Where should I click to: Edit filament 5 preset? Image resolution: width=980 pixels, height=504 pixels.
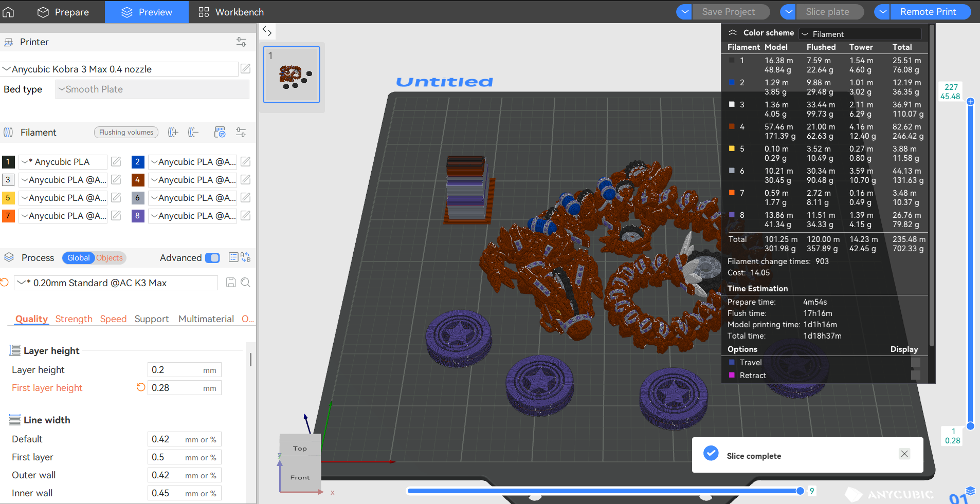point(116,198)
